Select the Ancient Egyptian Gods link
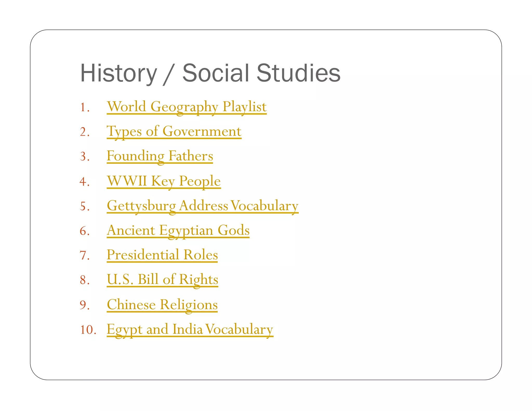Screen dimensions: 532x411 coord(178,230)
